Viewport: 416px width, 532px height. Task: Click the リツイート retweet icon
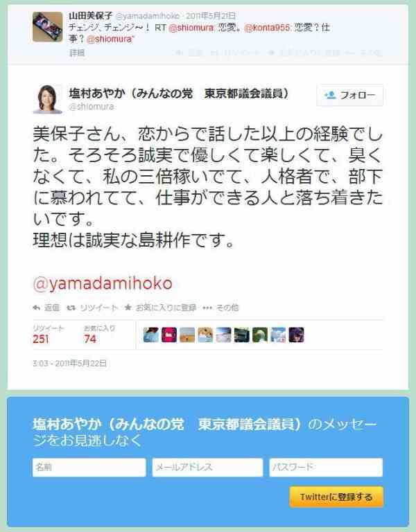coord(71,308)
